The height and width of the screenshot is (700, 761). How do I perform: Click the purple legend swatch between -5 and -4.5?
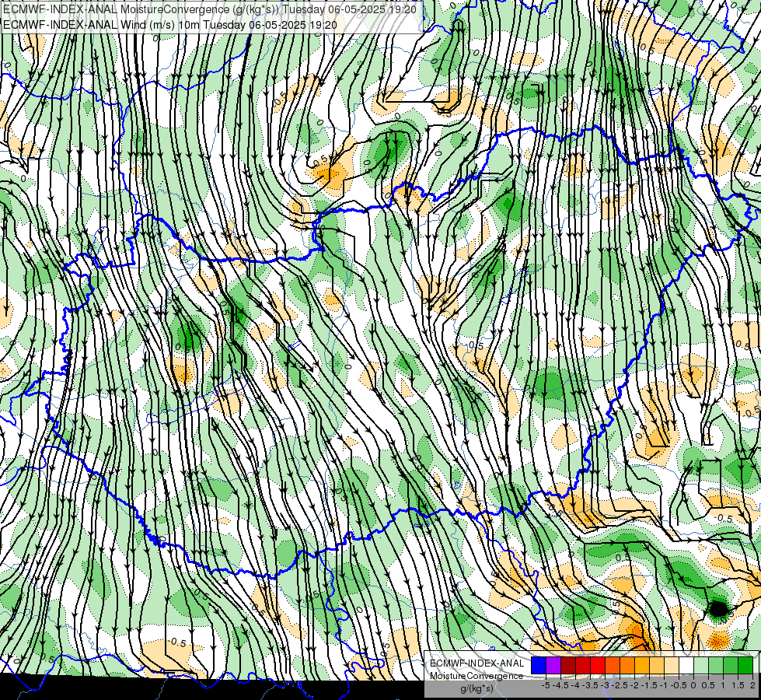coord(553,665)
